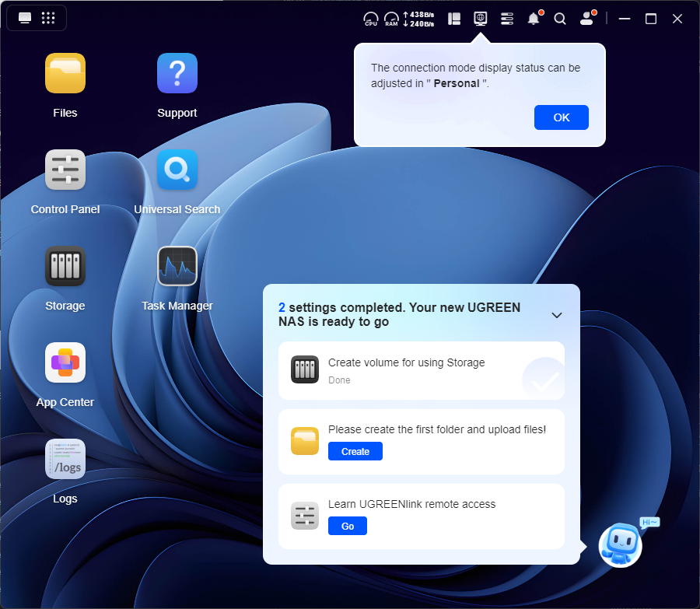Image resolution: width=700 pixels, height=609 pixels.
Task: Open the App Center
Action: 65,363
